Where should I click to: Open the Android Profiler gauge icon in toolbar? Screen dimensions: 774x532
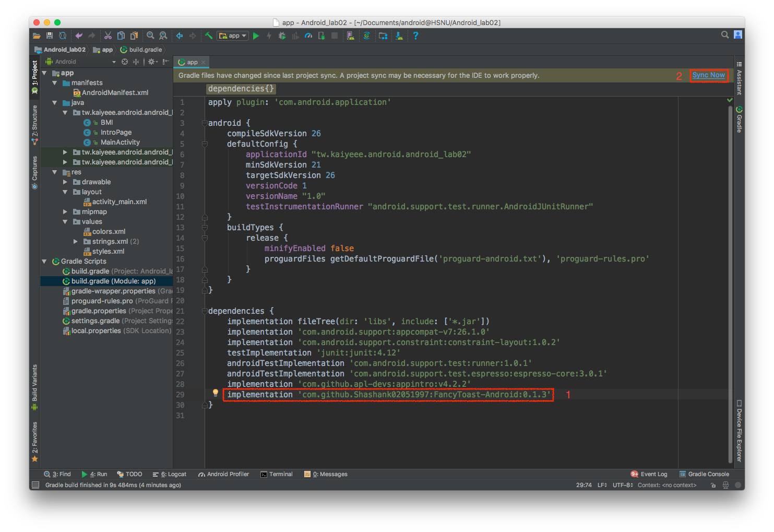308,36
